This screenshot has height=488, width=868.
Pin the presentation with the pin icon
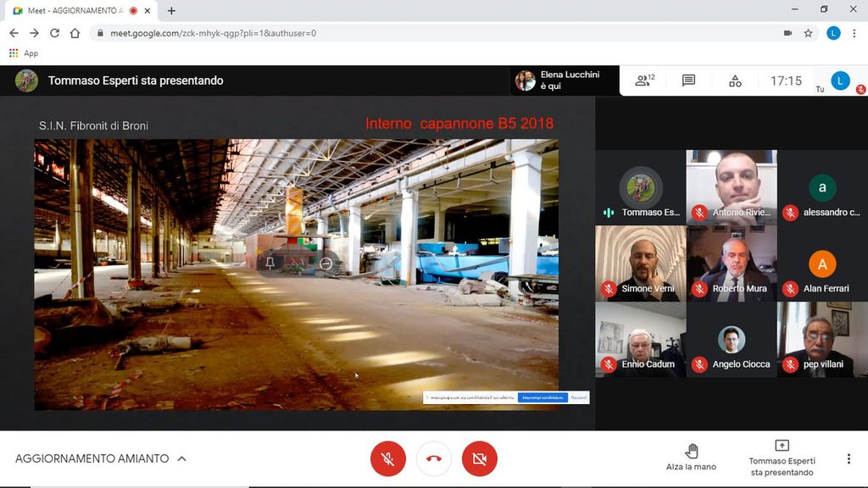[270, 263]
